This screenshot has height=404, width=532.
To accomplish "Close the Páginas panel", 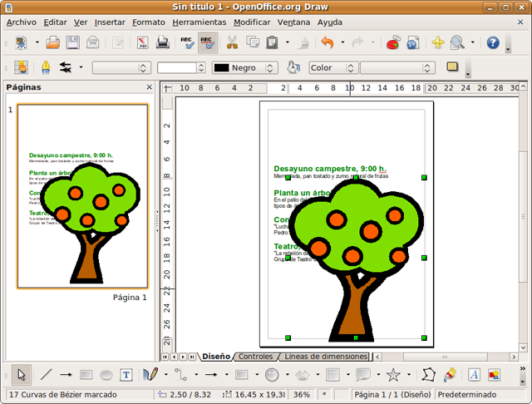I will (x=150, y=86).
